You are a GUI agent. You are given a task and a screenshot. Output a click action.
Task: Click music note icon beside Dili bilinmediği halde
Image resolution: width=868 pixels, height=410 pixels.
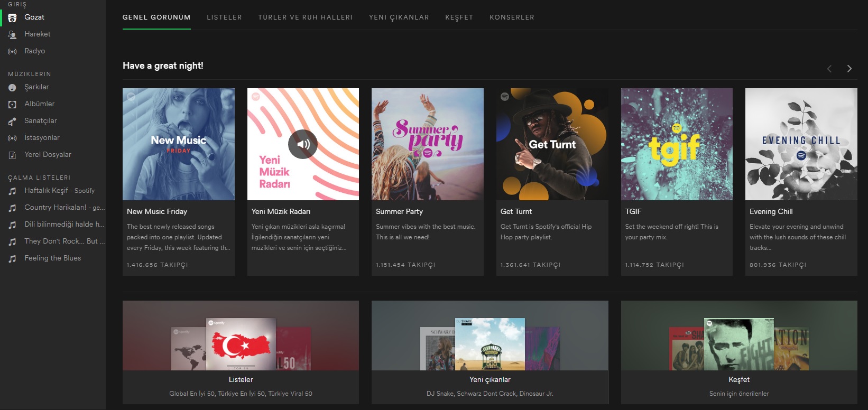12,225
